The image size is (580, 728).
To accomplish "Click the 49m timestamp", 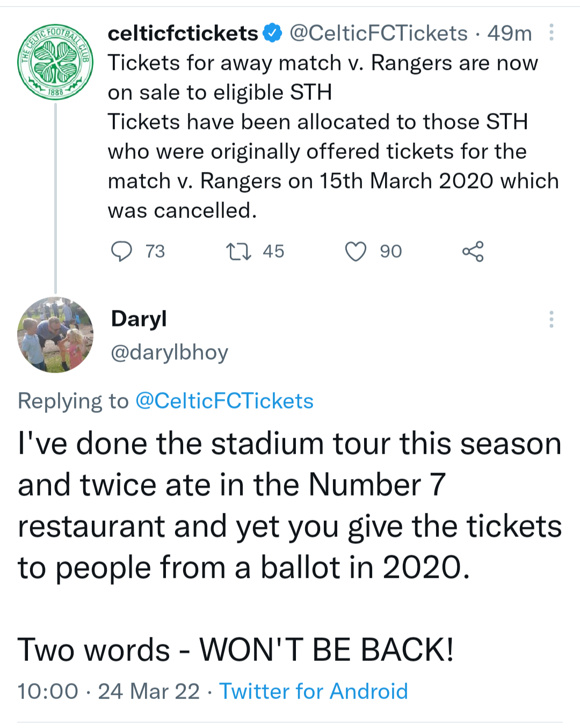I will pos(509,33).
